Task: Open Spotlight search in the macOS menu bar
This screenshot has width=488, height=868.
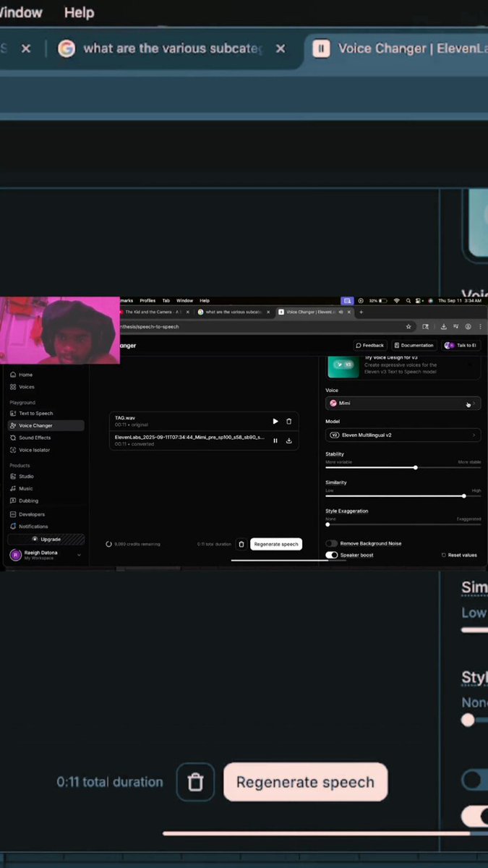Action: pos(408,300)
